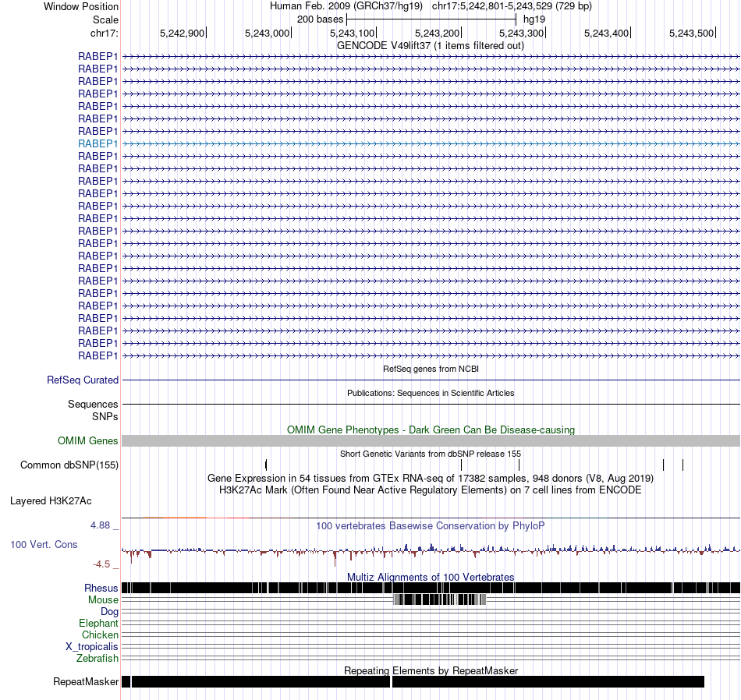Open Short Genetic Variants from dbSNP title
Screen dimensions: 741x700
pyautogui.click(x=431, y=454)
